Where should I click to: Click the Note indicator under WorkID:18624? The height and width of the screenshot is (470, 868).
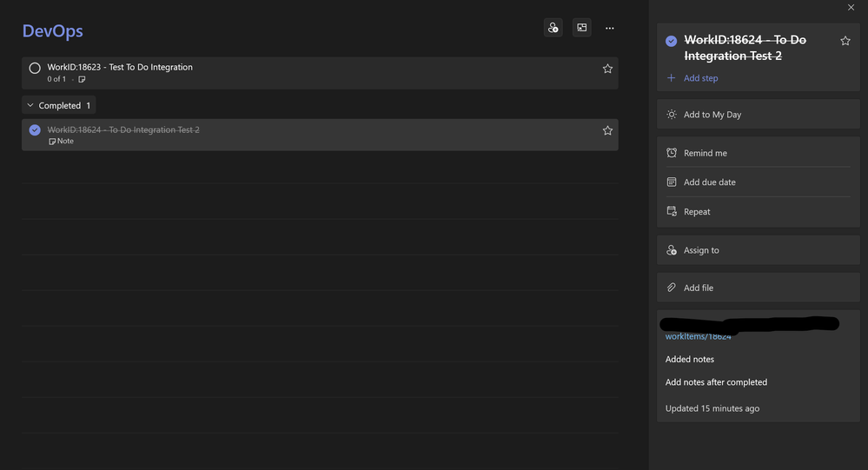tap(61, 141)
